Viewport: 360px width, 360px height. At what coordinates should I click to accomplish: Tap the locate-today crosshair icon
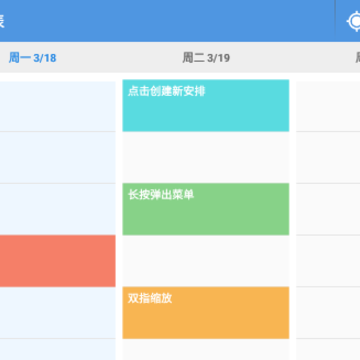click(x=354, y=22)
